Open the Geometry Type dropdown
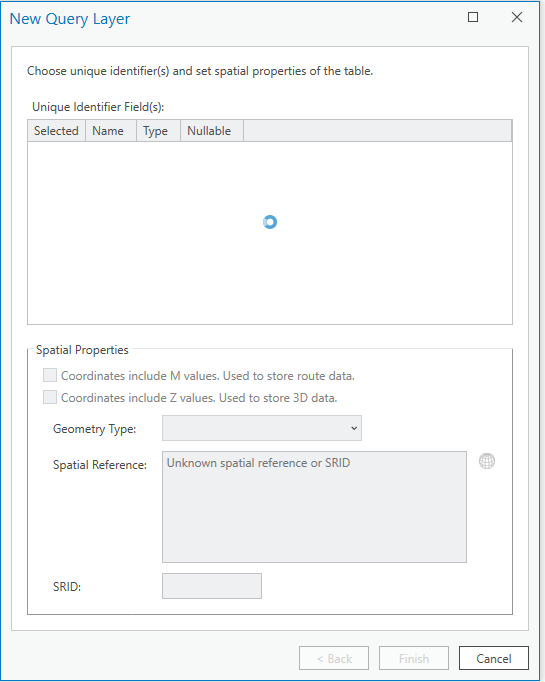 point(262,428)
